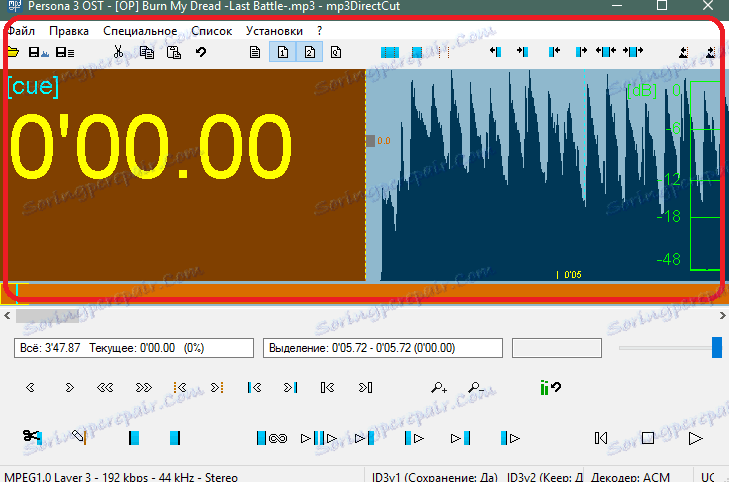This screenshot has height=482, width=729.
Task: Toggle loop play infinity button
Action: (x=272, y=438)
